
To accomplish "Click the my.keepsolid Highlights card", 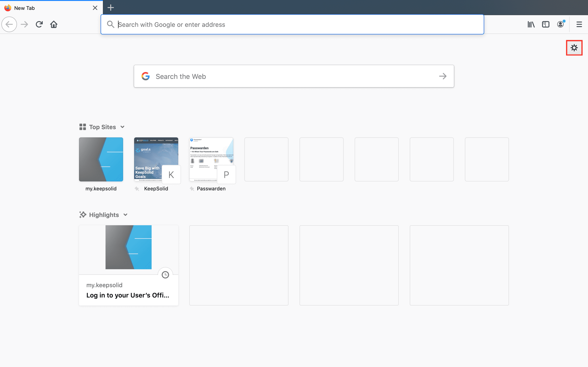I will pos(128,266).
